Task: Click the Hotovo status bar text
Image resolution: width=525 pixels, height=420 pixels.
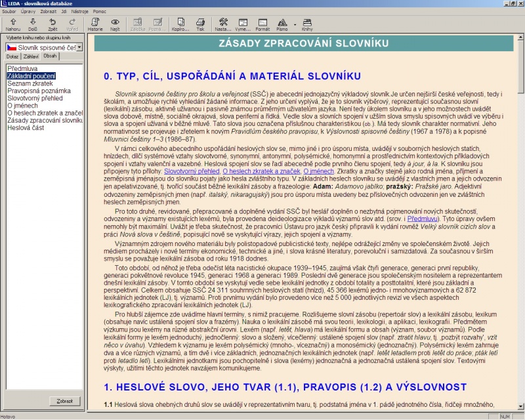Action: click(x=8, y=417)
